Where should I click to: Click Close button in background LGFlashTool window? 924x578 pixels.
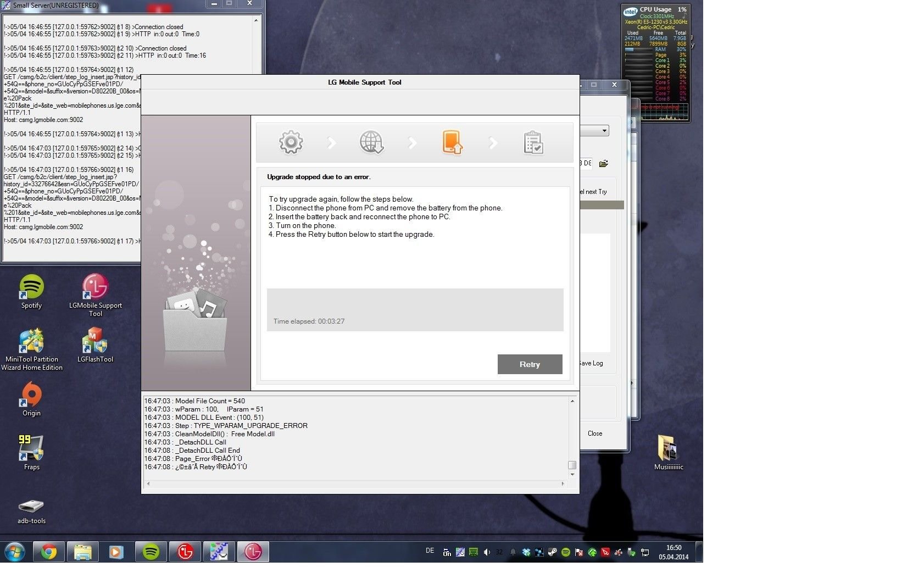coord(595,433)
